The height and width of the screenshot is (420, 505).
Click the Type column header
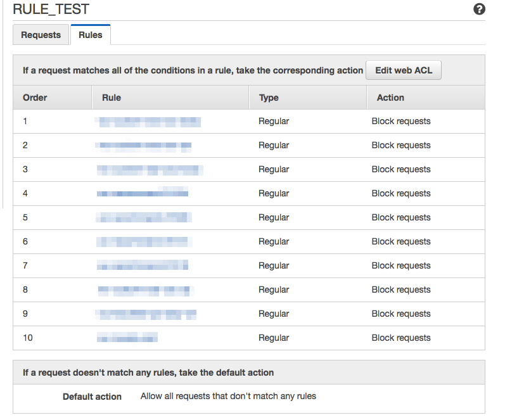coord(269,98)
